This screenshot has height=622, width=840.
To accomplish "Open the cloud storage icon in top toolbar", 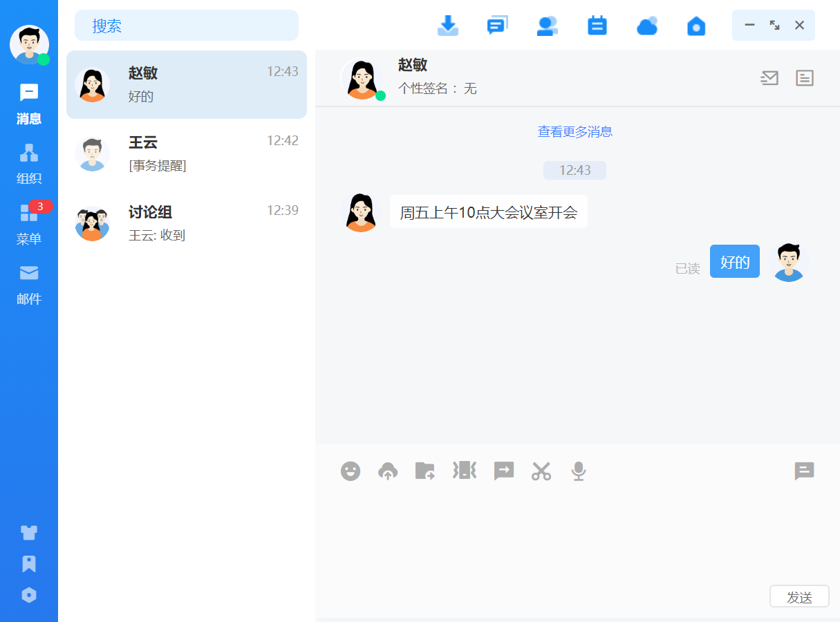I will click(x=646, y=26).
